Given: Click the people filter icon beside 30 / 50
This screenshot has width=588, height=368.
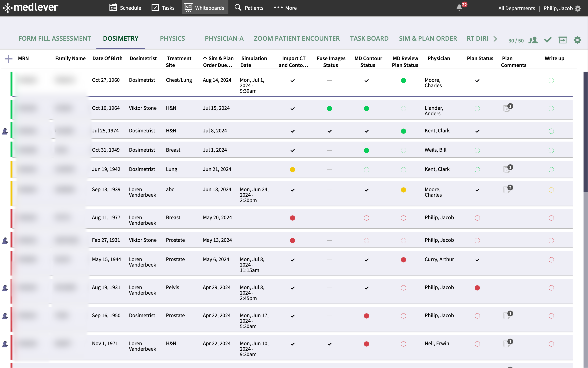Looking at the screenshot, I should (533, 40).
